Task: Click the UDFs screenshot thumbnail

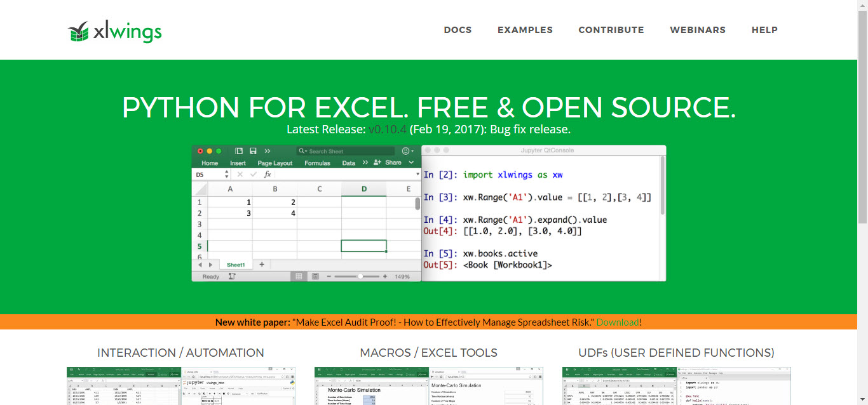Action: click(x=676, y=386)
